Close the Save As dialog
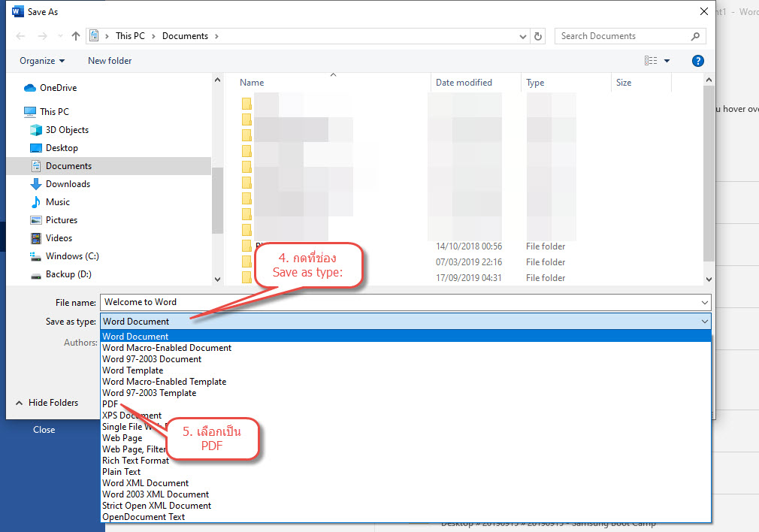This screenshot has width=759, height=532. 704,11
